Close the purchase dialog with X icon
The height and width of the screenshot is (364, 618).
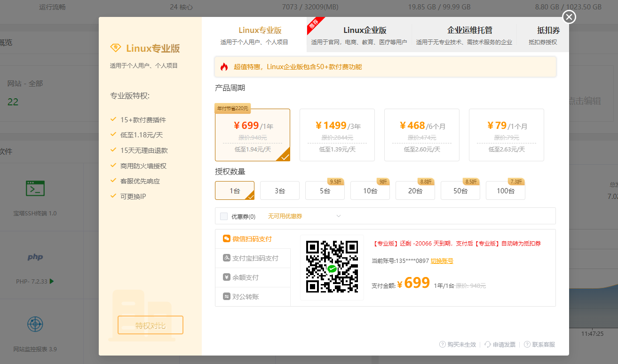point(569,17)
